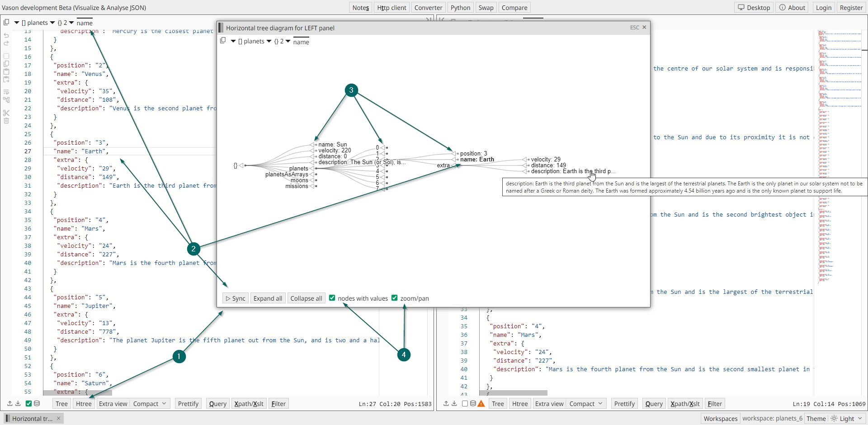Click the 'name: Earth' node in diagram
This screenshot has height=425, width=868.
coord(477,160)
